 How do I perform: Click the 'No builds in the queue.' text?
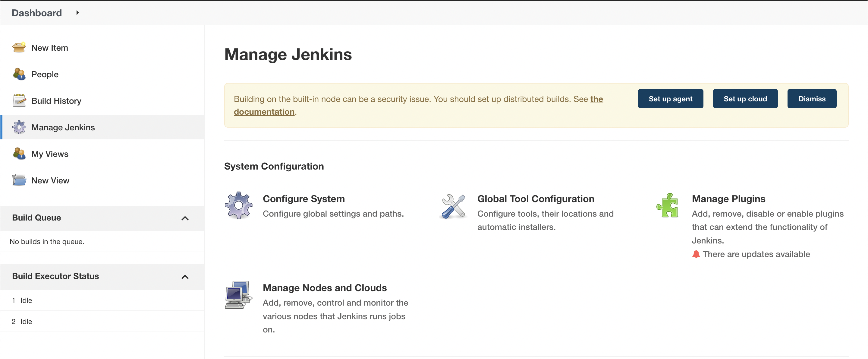tap(47, 242)
